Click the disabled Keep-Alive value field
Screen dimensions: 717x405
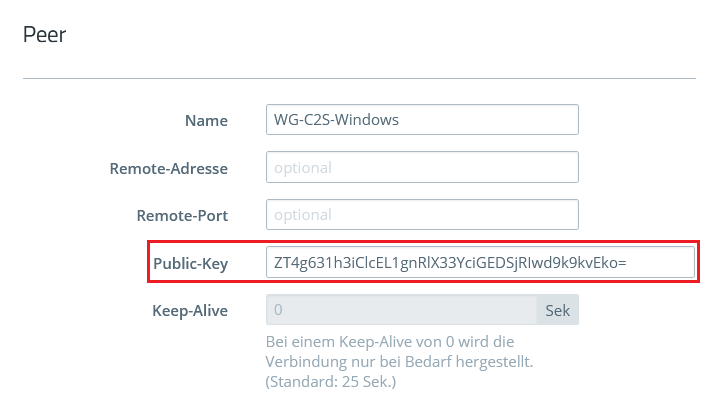click(x=401, y=310)
